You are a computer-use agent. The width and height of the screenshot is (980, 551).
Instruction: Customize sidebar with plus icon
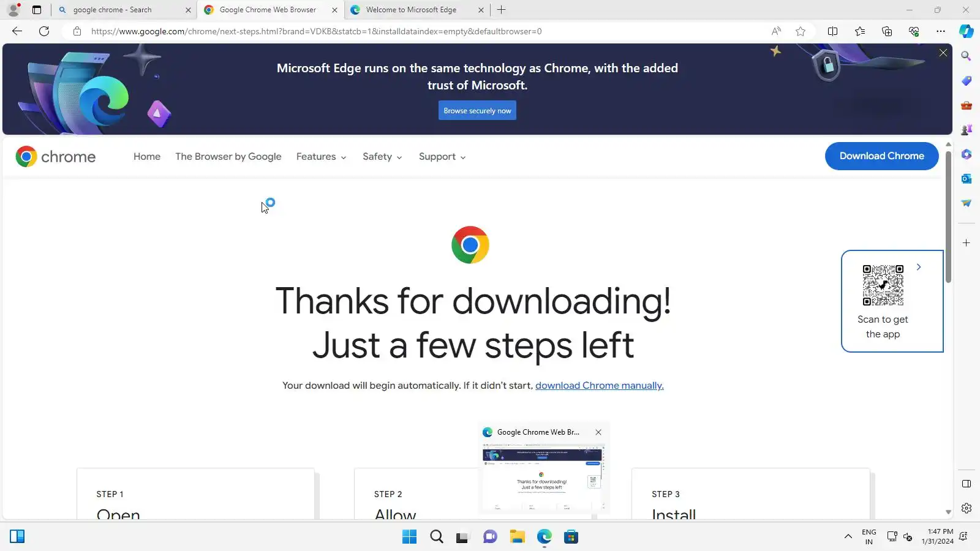pyautogui.click(x=967, y=243)
